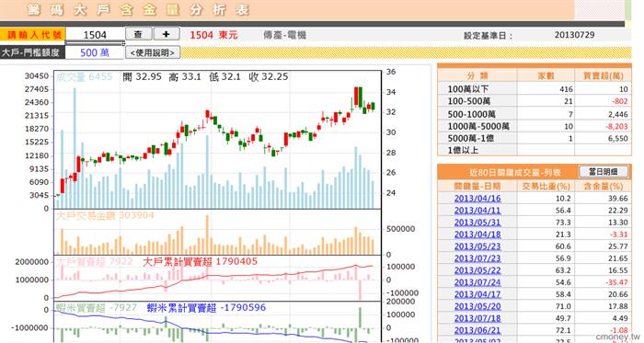The height and width of the screenshot is (343, 644).
Task: Open the 2013/04/17 date link
Action: point(477,294)
